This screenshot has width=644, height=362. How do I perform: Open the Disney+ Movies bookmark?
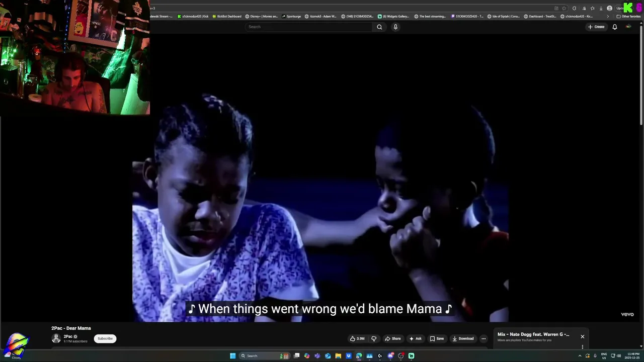[x=262, y=16]
